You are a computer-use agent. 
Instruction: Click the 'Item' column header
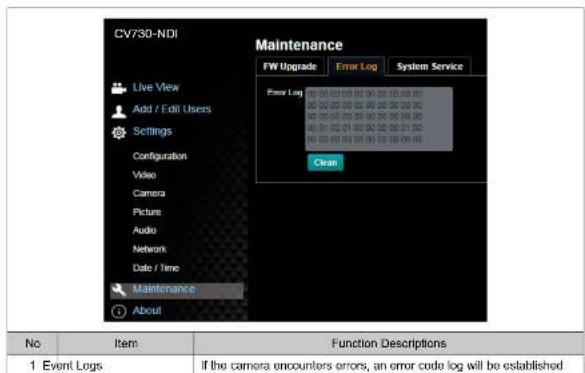pos(126,343)
